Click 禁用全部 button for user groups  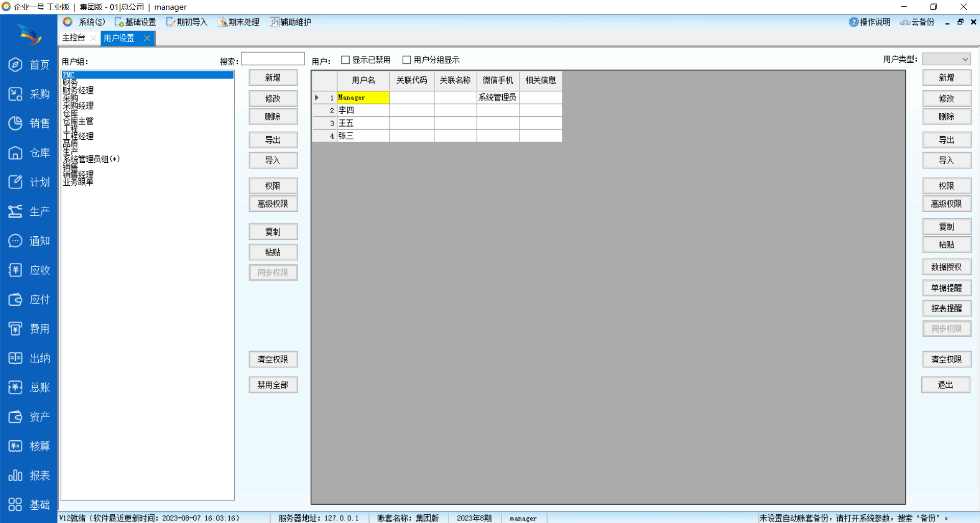click(273, 385)
